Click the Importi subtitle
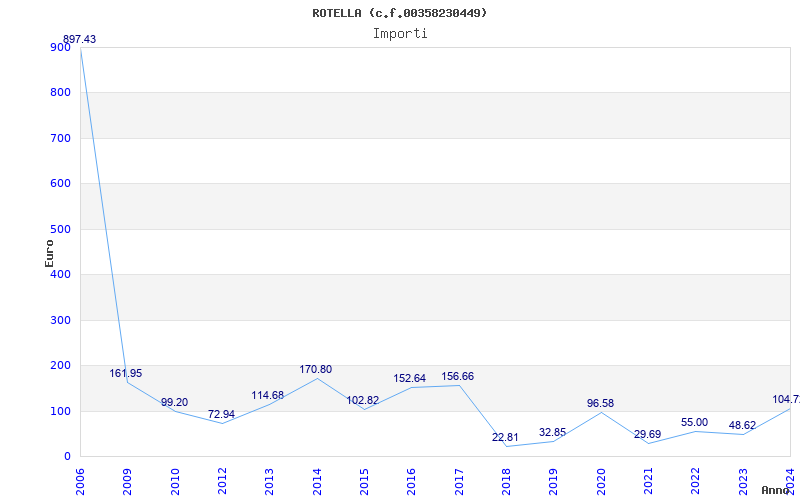Screen dimensions: 800x500 point(400,34)
